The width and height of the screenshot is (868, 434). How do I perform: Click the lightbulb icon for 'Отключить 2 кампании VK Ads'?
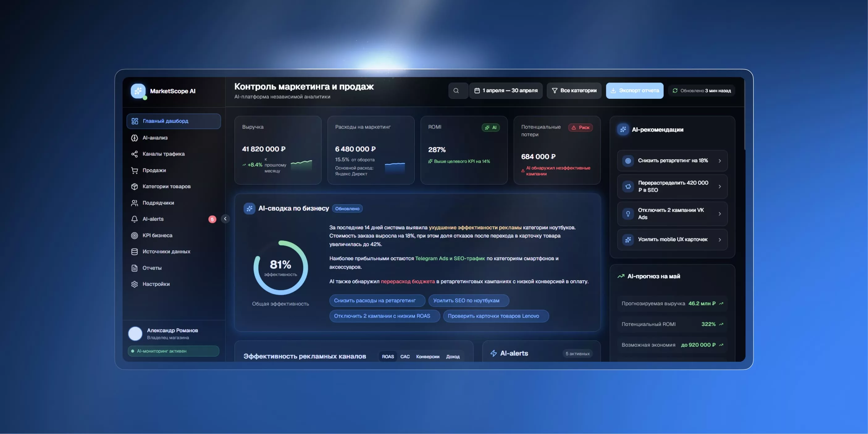(x=628, y=214)
